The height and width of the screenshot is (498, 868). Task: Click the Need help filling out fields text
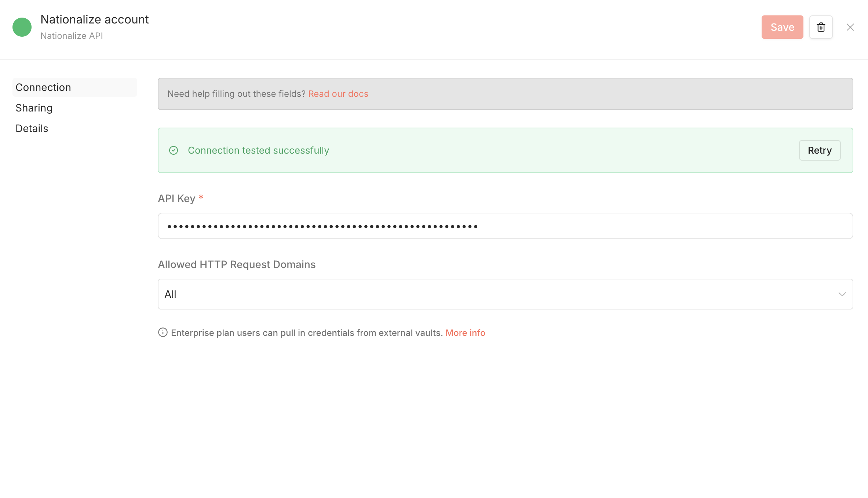[x=237, y=94]
